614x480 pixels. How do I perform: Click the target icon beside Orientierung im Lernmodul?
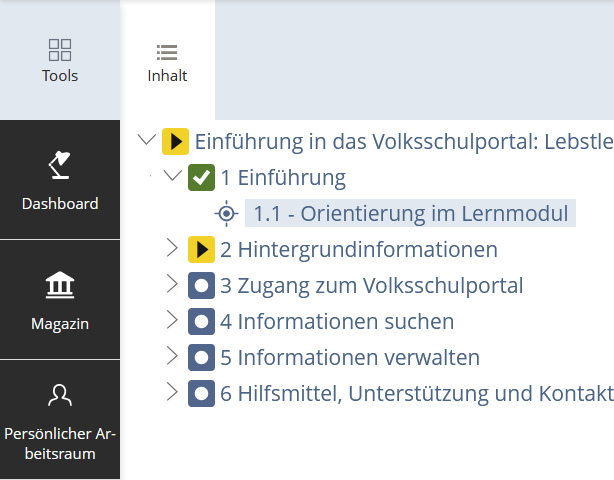pyautogui.click(x=227, y=213)
